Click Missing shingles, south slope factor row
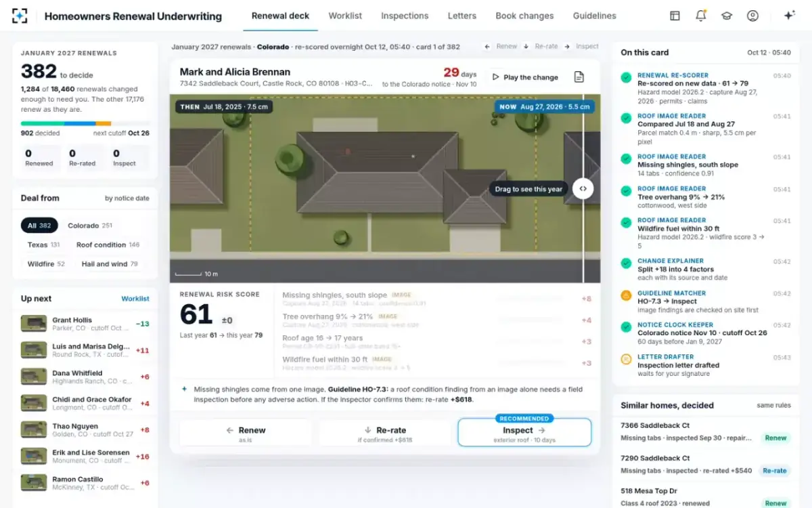Viewport: 812px width, 508px height. [437, 299]
